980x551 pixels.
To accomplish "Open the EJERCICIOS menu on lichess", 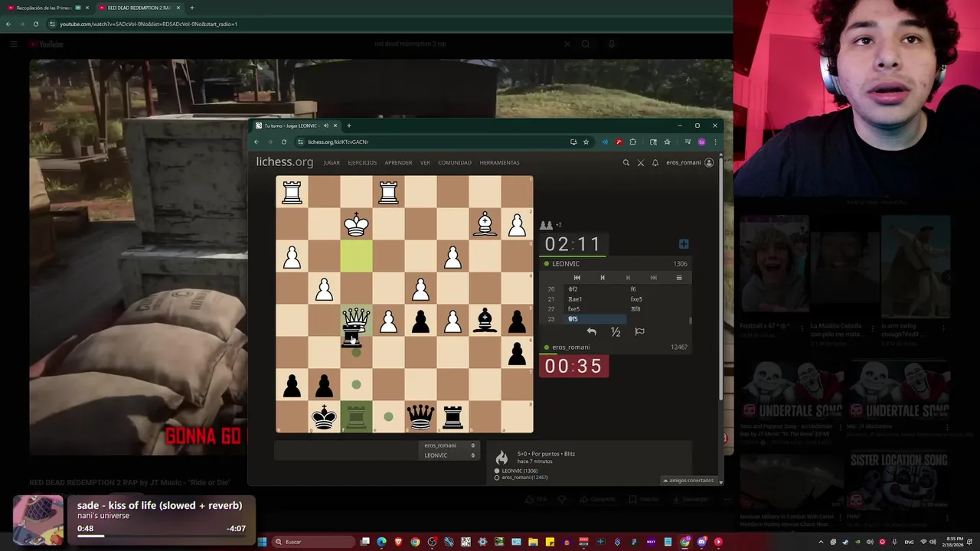I will (x=362, y=163).
